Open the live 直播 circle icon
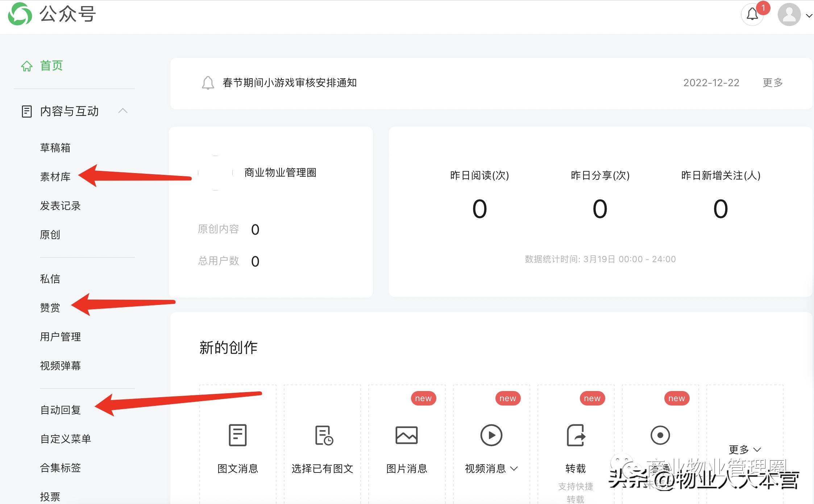814x504 pixels. 660,436
